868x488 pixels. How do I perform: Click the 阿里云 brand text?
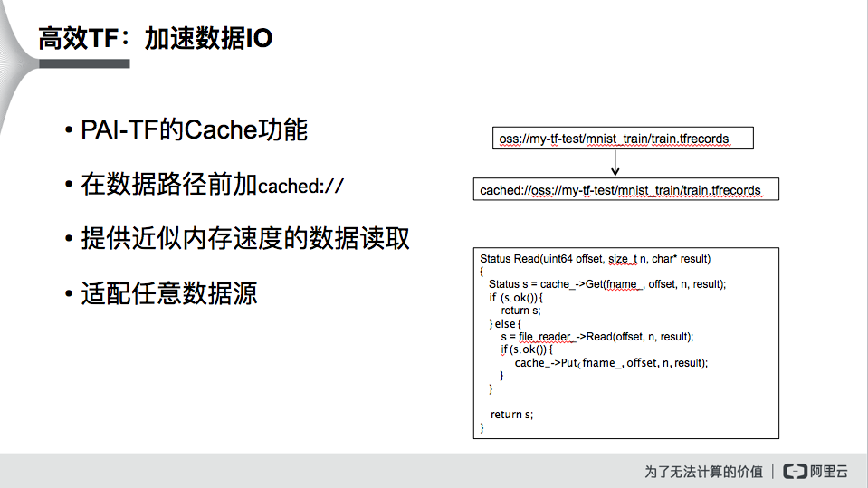pos(829,472)
